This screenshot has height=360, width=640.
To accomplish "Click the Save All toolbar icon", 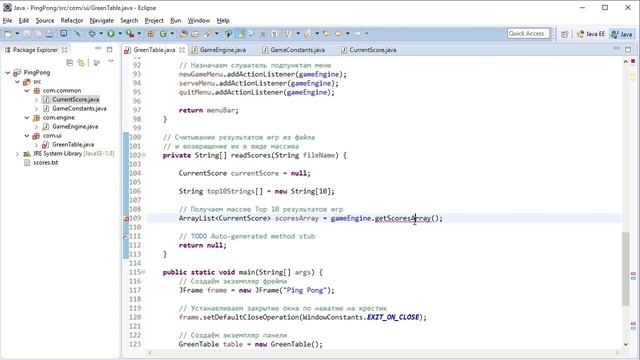I will point(38,34).
